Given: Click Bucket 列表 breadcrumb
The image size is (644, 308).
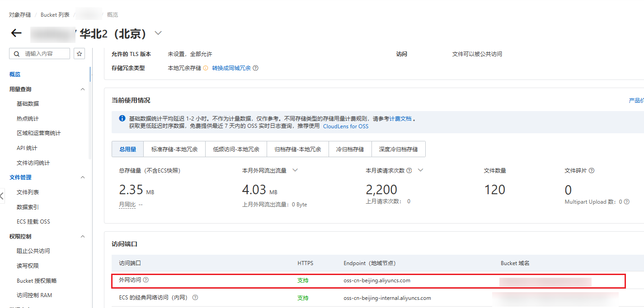Looking at the screenshot, I should click(55, 15).
